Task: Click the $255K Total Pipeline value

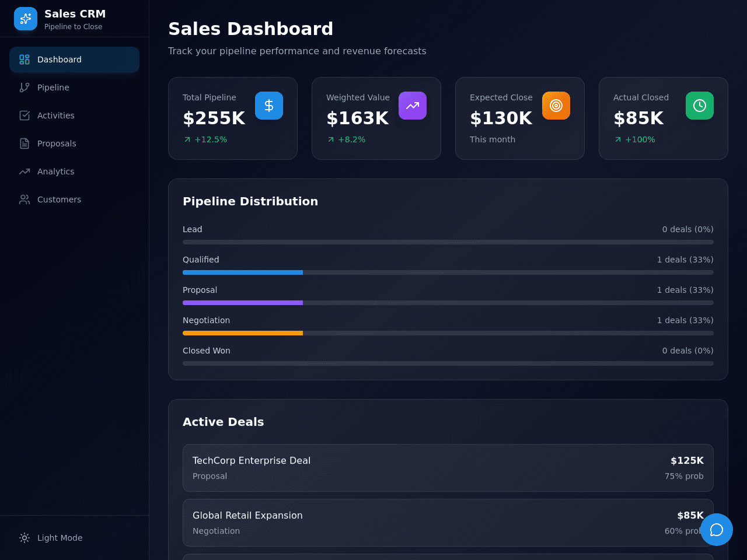Action: (214, 118)
